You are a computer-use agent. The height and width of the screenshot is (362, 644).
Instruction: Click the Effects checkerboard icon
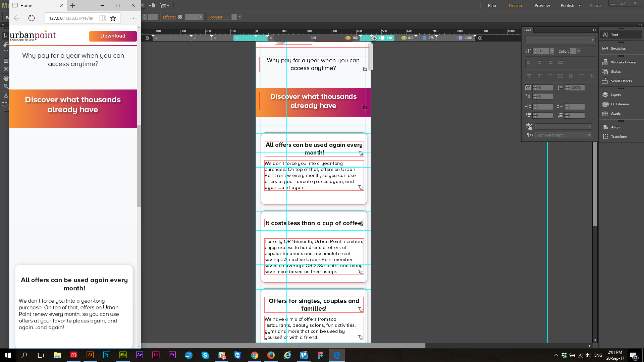pos(180,17)
